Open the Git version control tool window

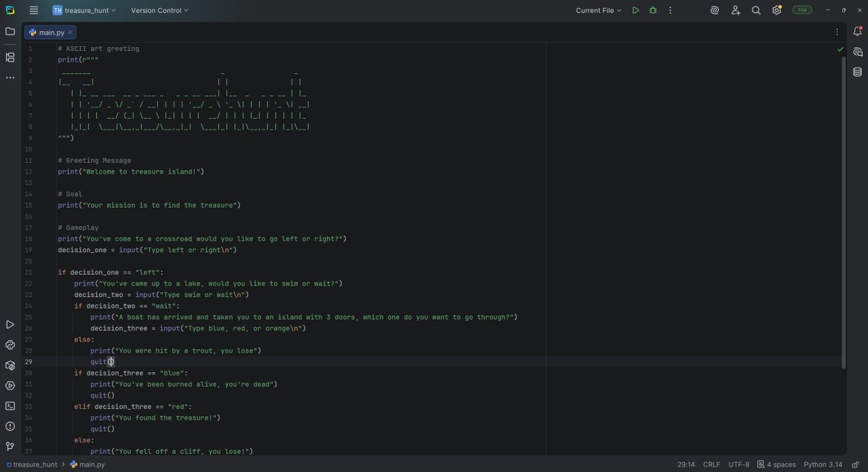click(10, 446)
